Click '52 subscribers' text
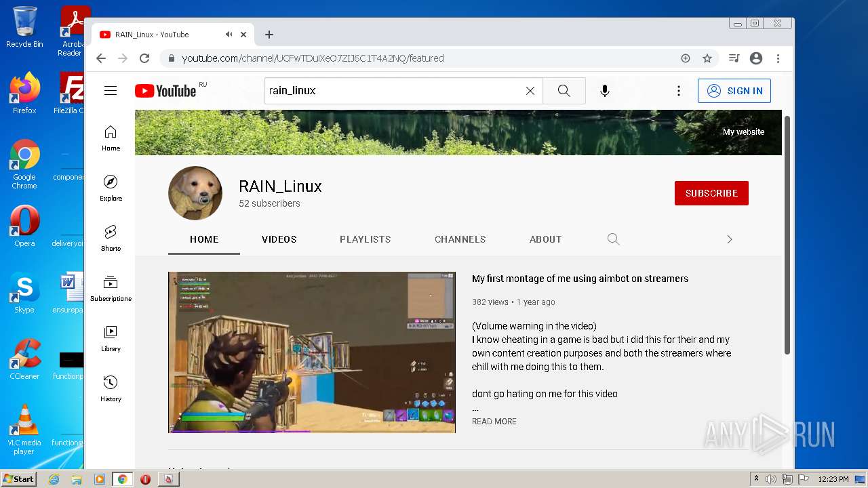Screen dimensions: 868x488 point(269,203)
